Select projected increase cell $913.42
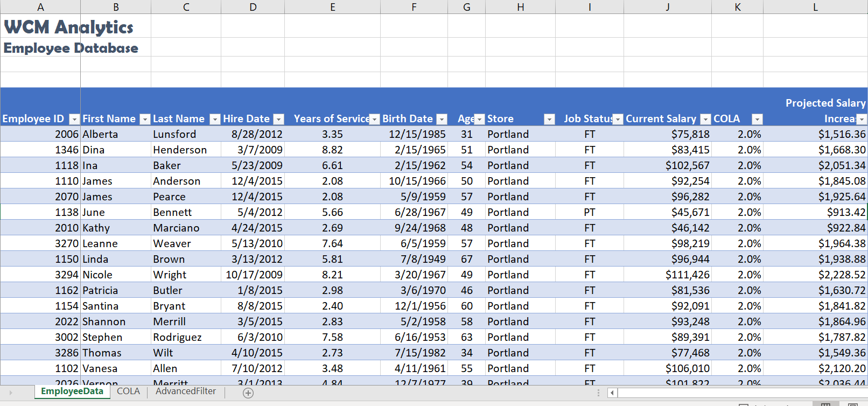868x406 pixels. tap(815, 212)
